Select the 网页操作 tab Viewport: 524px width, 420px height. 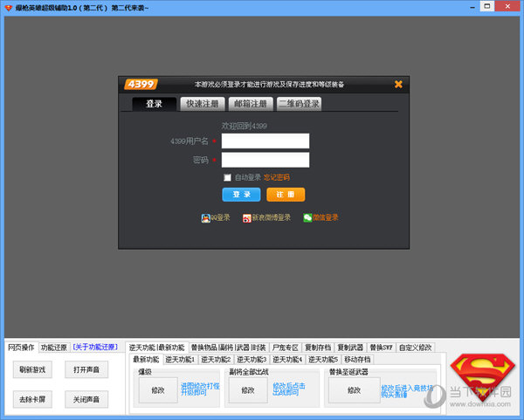point(21,348)
